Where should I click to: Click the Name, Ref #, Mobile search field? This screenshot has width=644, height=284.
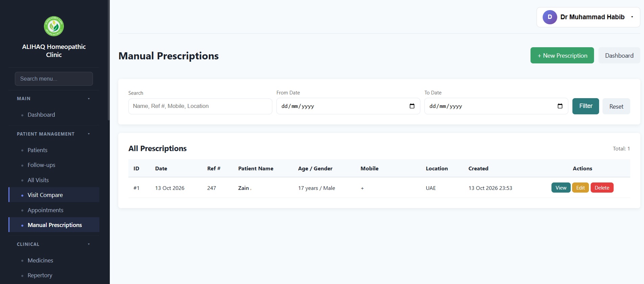[x=200, y=106]
